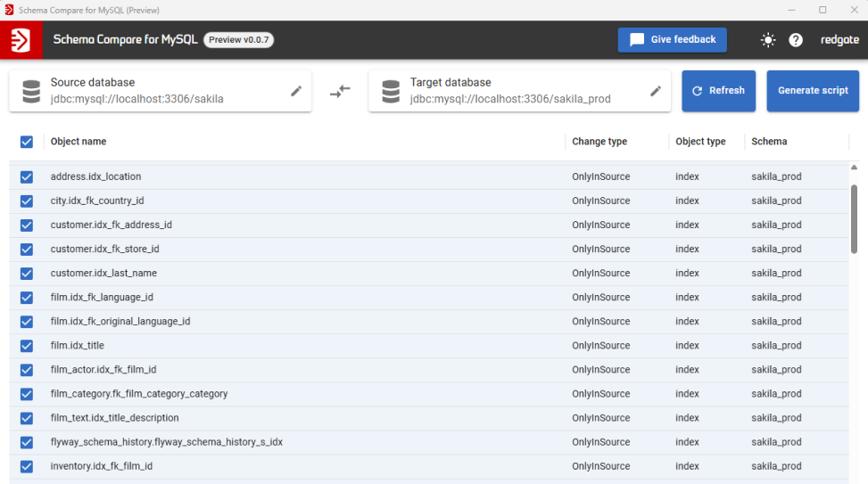Image resolution: width=868 pixels, height=484 pixels.
Task: Click the list scrollbar thumb
Action: (x=854, y=219)
